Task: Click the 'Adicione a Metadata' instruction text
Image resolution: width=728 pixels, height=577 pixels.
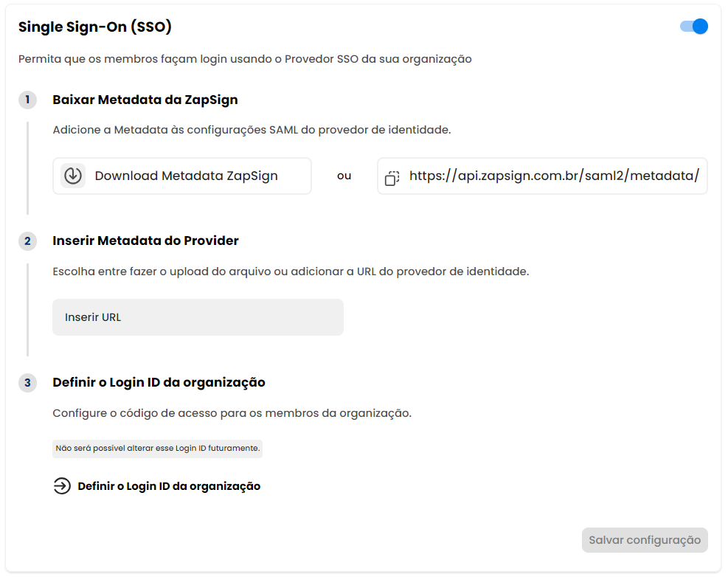Action: [252, 130]
